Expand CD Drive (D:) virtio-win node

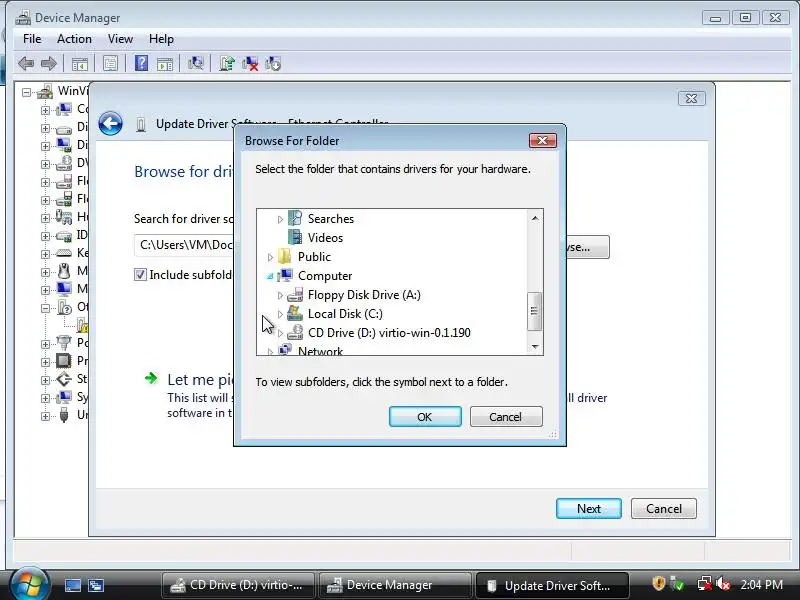click(280, 333)
